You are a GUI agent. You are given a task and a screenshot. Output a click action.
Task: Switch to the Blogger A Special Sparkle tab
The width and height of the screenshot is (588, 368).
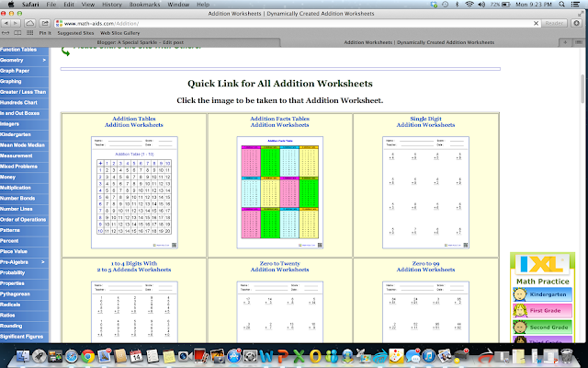pyautogui.click(x=141, y=42)
